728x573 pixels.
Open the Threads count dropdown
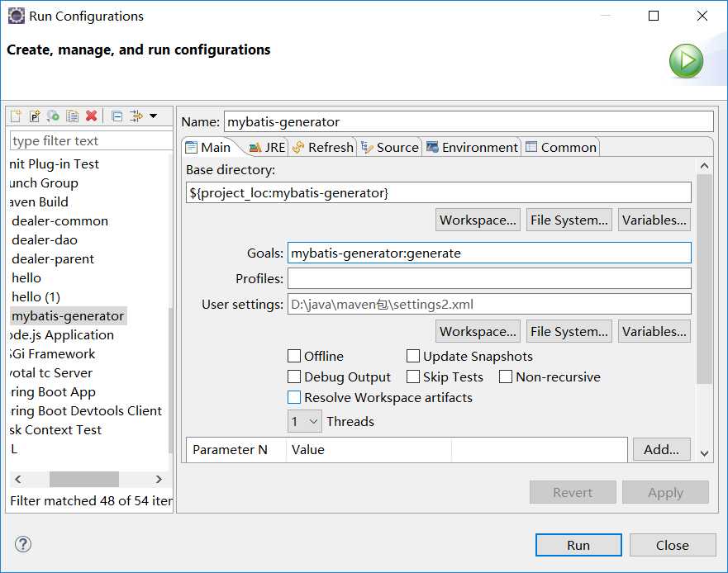coord(305,421)
